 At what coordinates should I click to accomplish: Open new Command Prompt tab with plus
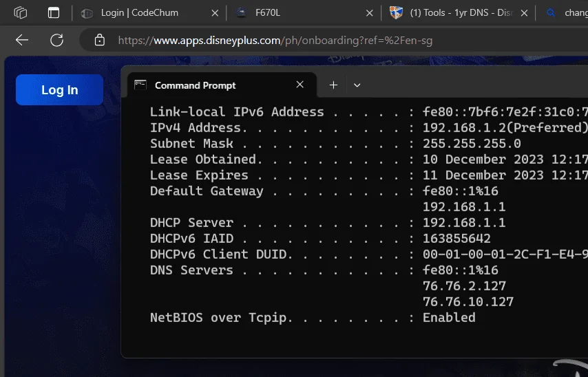coord(333,85)
